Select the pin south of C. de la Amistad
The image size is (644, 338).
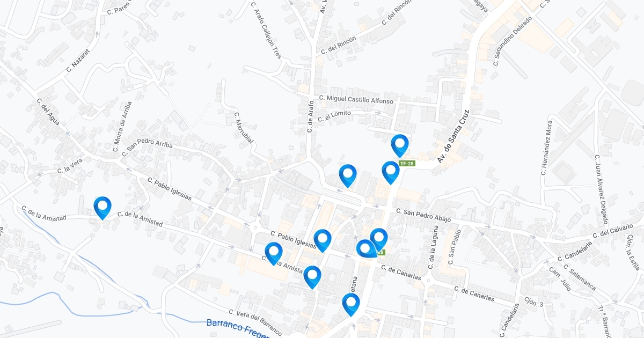pyautogui.click(x=312, y=276)
